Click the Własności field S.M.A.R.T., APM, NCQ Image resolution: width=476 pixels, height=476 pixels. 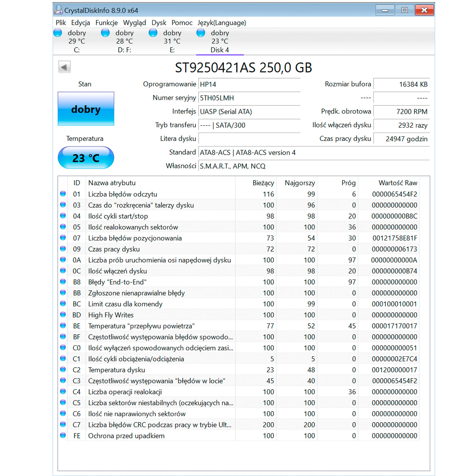tap(314, 166)
